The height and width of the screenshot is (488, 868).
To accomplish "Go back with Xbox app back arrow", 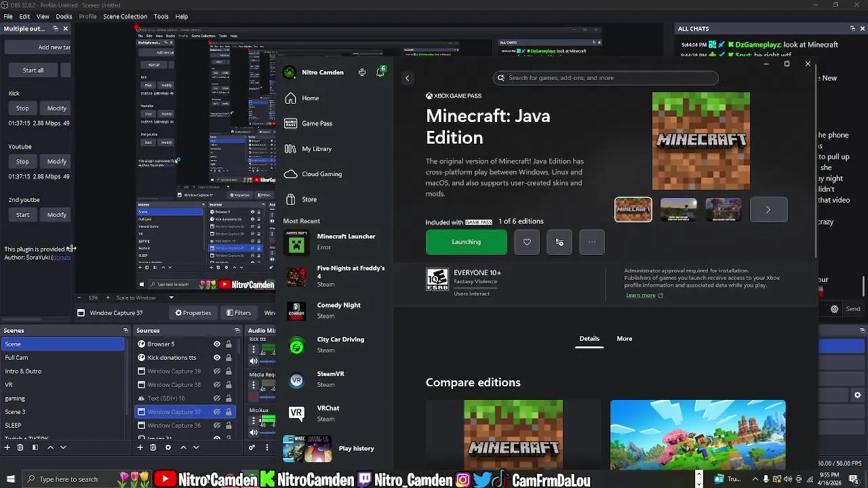I will click(x=407, y=78).
